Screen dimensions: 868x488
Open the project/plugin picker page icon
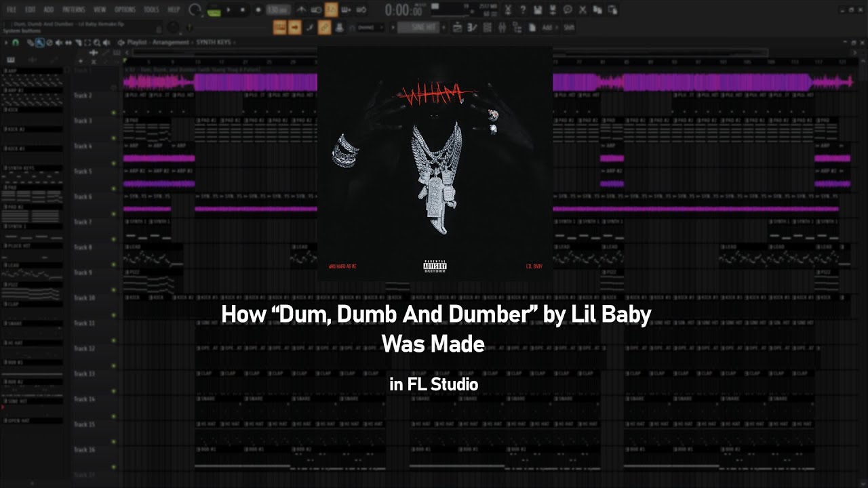532,27
